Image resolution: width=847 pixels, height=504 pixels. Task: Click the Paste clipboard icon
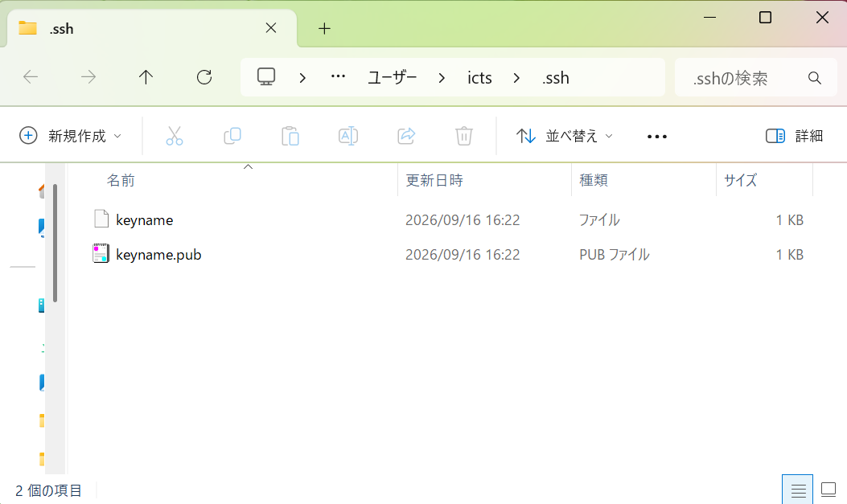coord(290,136)
